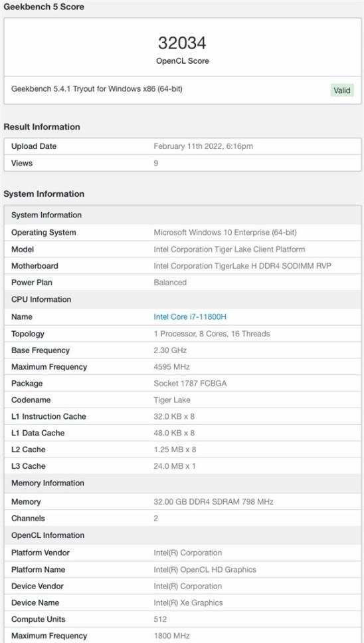This screenshot has height=643, width=364.
Task: Select the Operating System value Windows 10 Enterprise
Action: [225, 233]
